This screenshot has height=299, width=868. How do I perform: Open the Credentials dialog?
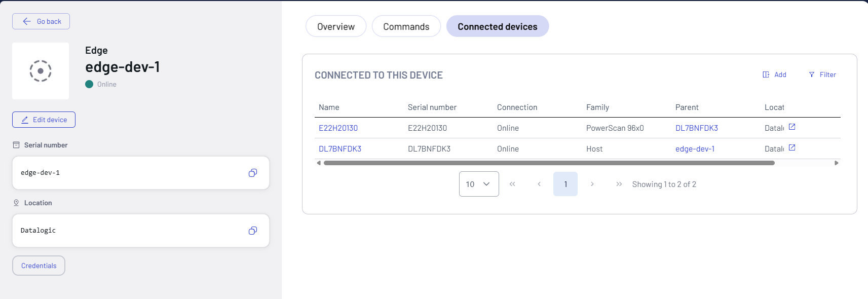pyautogui.click(x=39, y=265)
